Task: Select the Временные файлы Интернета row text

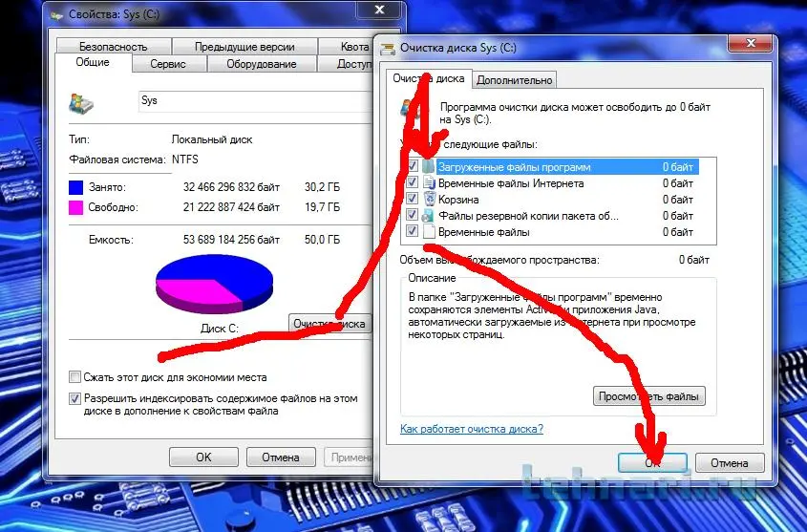Action: 511,183
